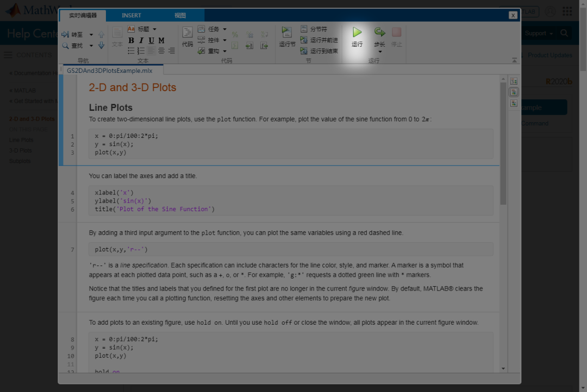
Task: Show output on right view icon
Action: click(514, 81)
